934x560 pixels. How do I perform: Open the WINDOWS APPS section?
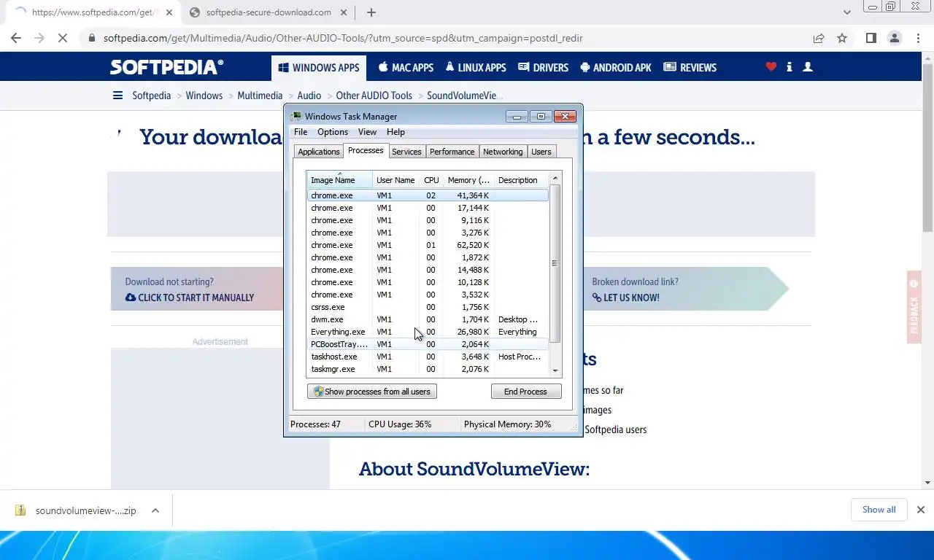click(319, 68)
